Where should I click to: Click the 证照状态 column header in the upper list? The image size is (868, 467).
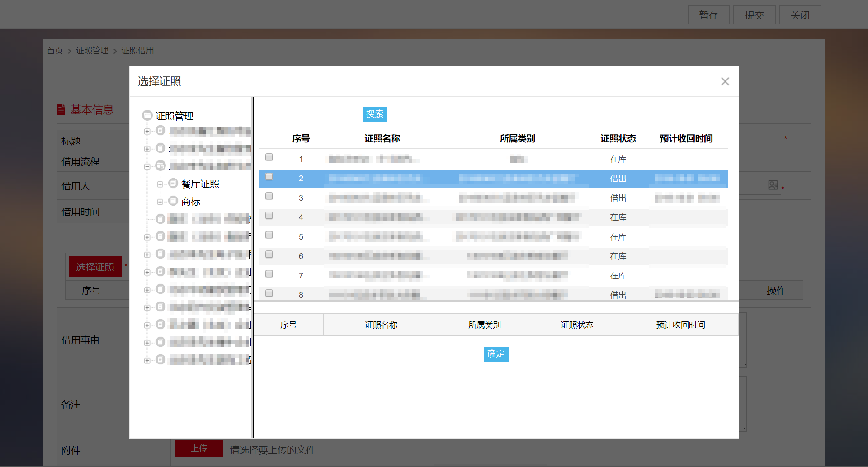(618, 139)
